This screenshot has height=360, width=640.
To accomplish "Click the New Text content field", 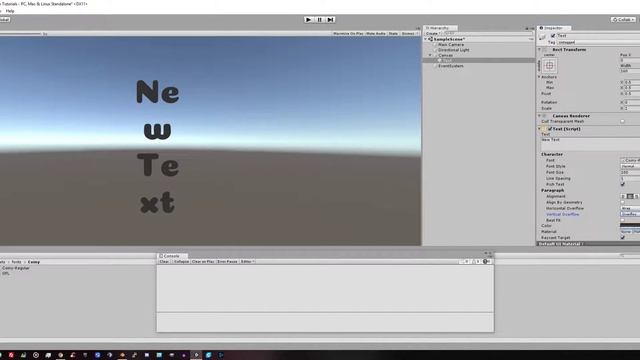I will [590, 144].
